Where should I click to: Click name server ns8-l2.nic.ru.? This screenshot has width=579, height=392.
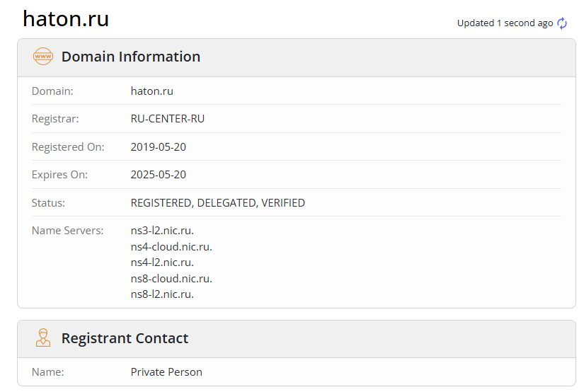162,294
